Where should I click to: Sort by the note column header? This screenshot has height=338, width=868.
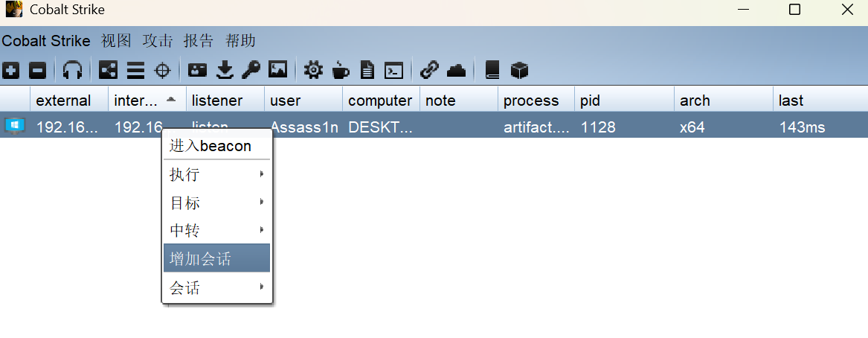459,101
